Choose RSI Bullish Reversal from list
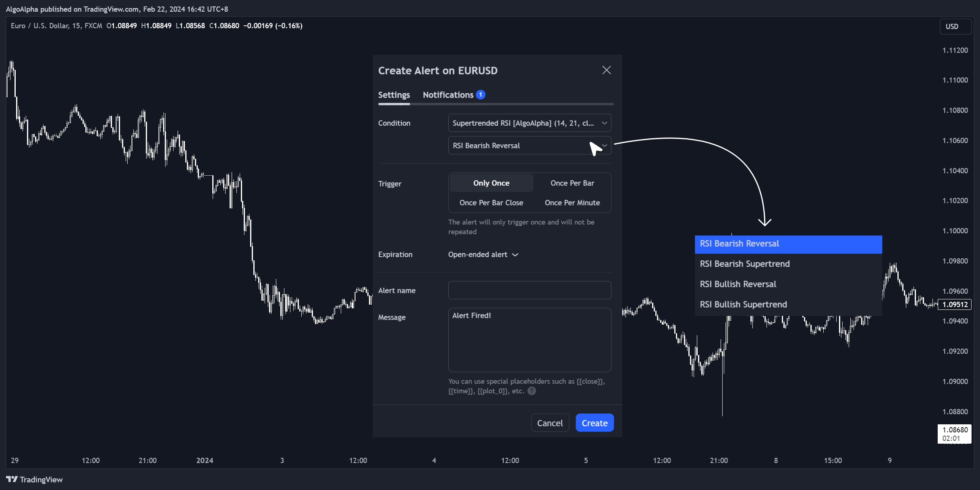This screenshot has width=980, height=490. pos(788,284)
